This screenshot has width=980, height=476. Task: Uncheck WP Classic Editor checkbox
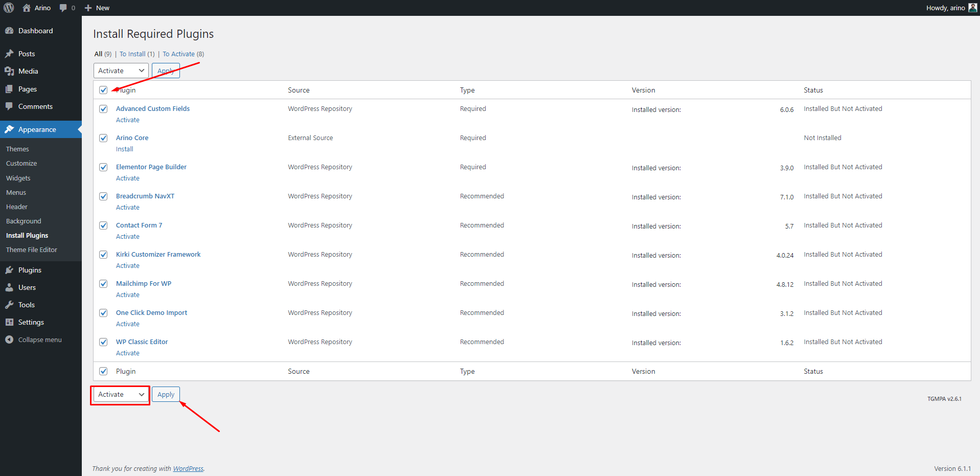(x=103, y=342)
